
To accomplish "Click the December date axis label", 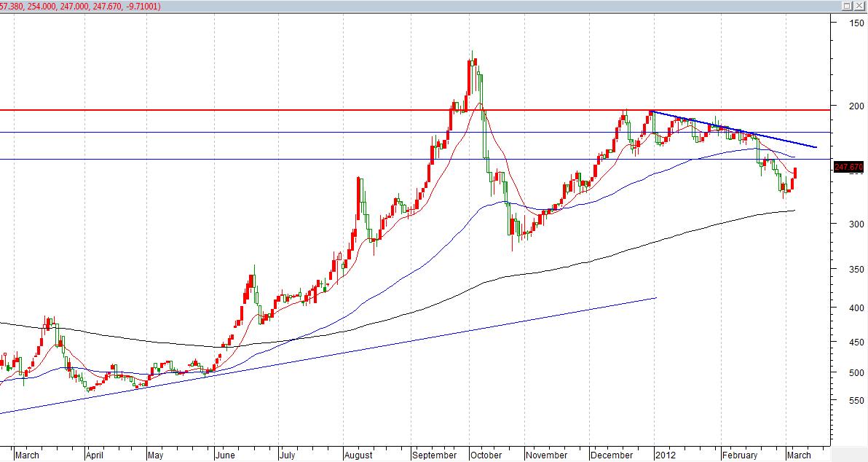I will [611, 455].
